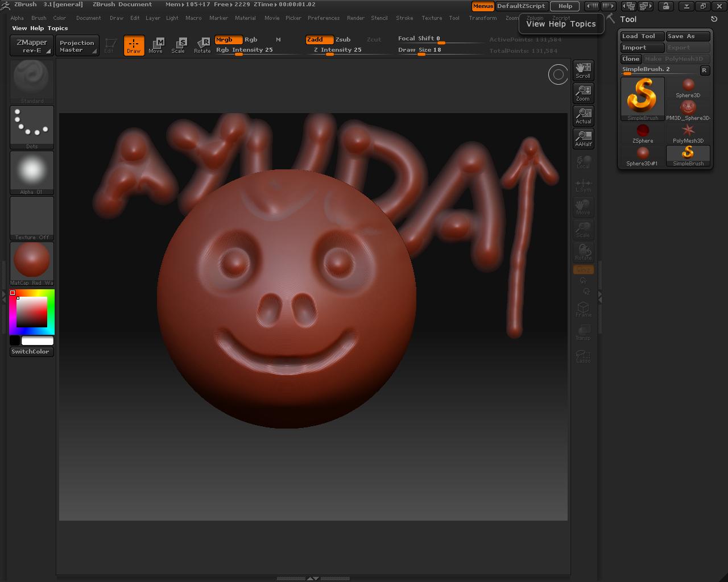Adjust the Focal Shift slider
Screen dimensions: 728x582
click(x=440, y=39)
